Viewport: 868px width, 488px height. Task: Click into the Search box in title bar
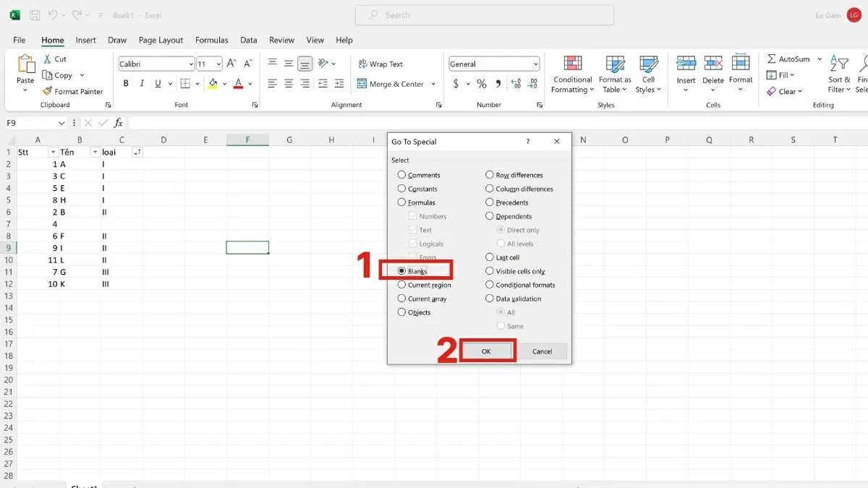[x=485, y=15]
